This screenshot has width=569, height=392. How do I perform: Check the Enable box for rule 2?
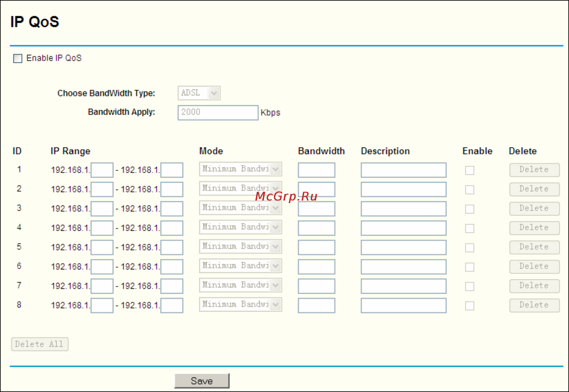tap(470, 190)
